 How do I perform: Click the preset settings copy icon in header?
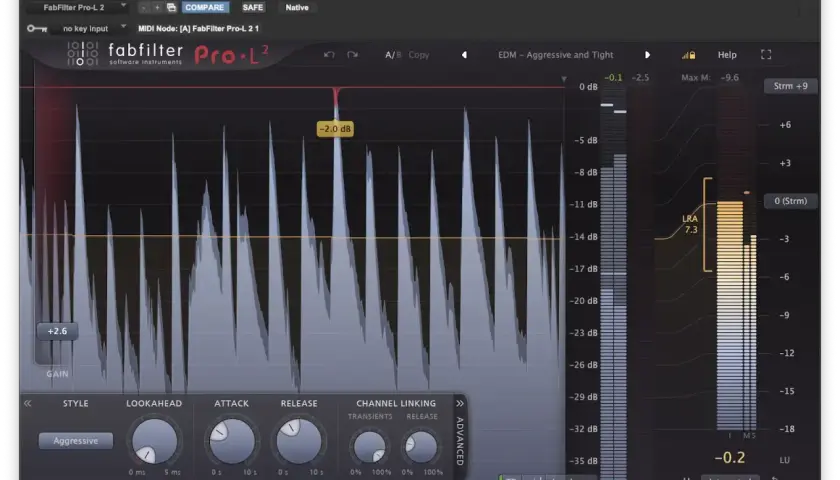[171, 8]
